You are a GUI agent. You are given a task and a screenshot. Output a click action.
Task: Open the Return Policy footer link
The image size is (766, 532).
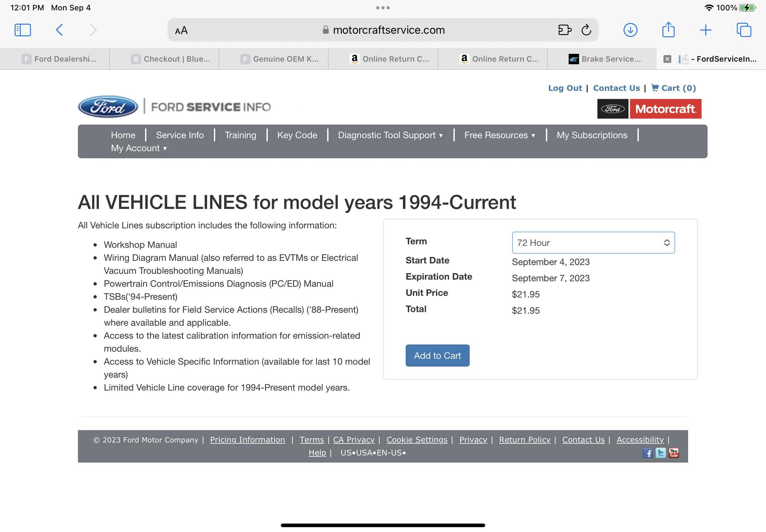click(x=525, y=440)
